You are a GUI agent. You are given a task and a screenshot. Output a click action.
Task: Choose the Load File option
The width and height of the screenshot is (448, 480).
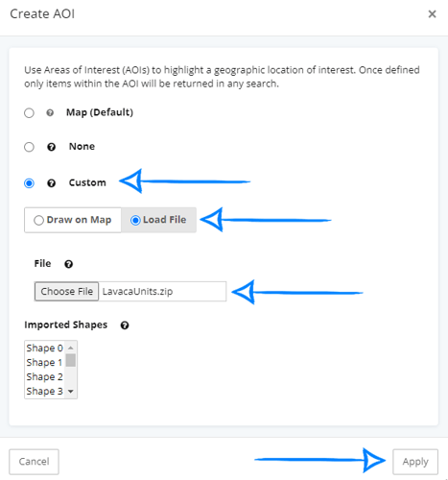point(158,220)
